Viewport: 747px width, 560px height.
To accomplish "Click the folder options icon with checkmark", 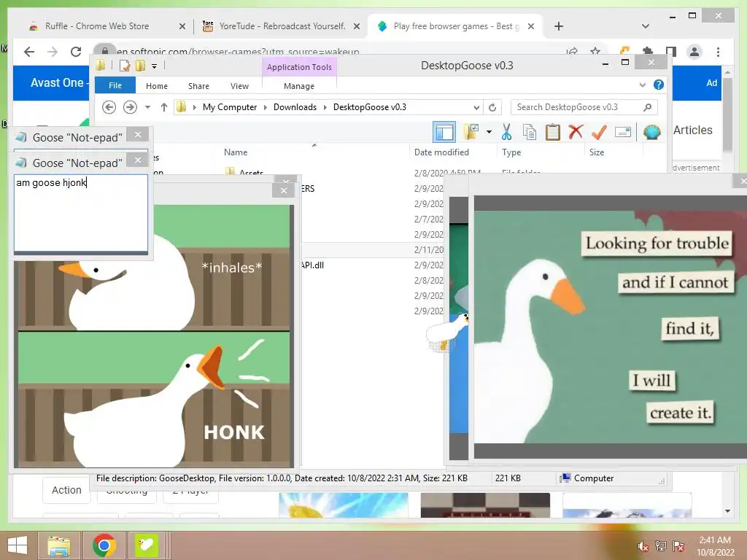I will coord(471,132).
